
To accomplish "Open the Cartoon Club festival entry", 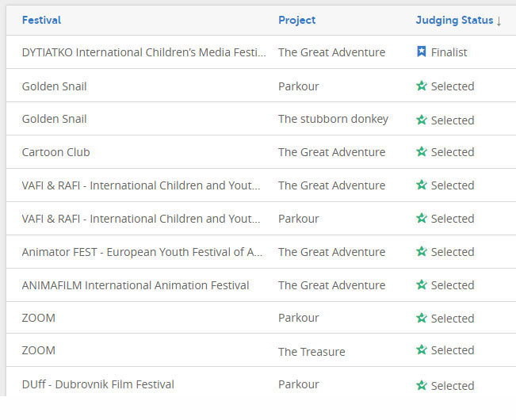I will (x=56, y=152).
